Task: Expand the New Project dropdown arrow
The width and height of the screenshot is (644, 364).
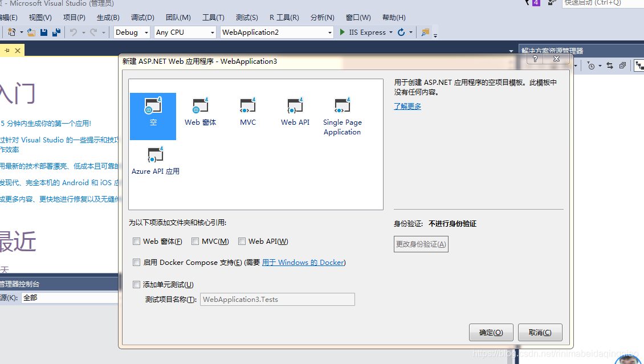Action: click(x=21, y=32)
